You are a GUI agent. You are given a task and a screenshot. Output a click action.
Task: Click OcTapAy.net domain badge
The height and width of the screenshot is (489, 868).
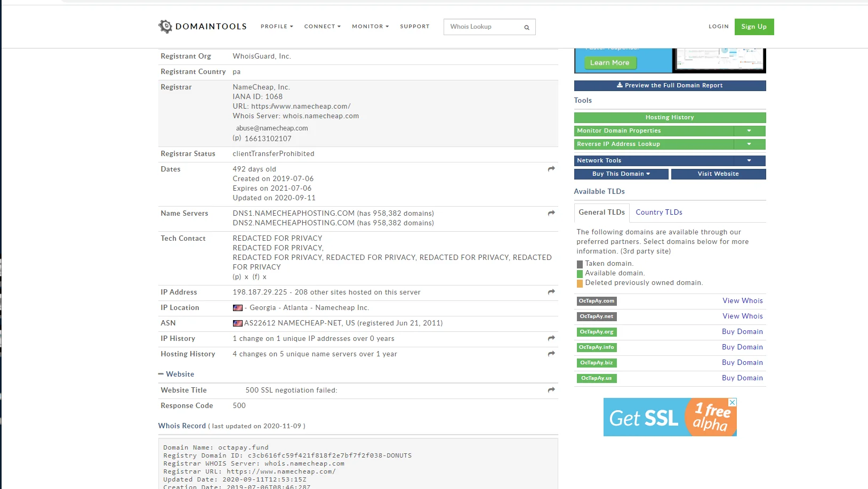597,316
